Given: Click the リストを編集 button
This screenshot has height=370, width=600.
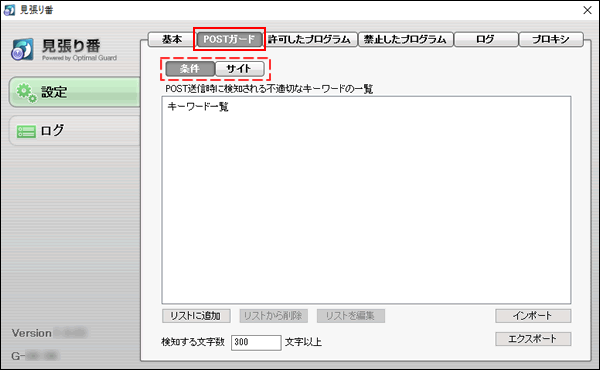Looking at the screenshot, I should click(351, 316).
